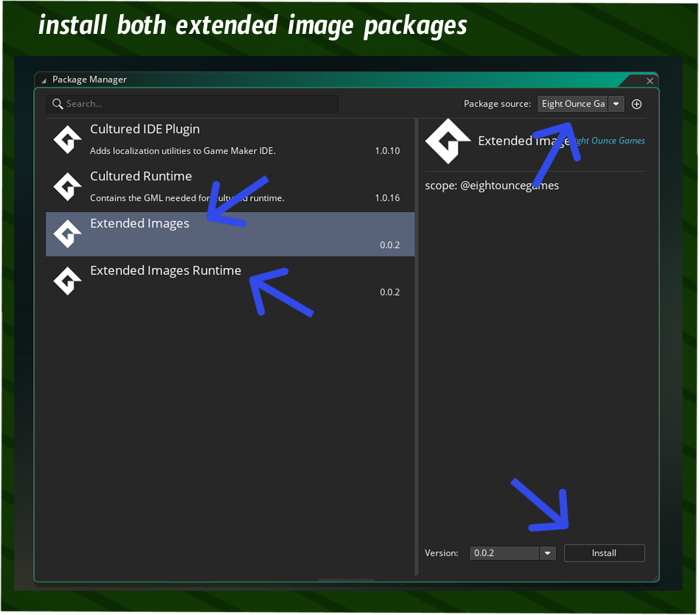Image resolution: width=700 pixels, height=615 pixels.
Task: Click version 1.0.10 of Cultured IDE Plugin
Action: coord(387,151)
